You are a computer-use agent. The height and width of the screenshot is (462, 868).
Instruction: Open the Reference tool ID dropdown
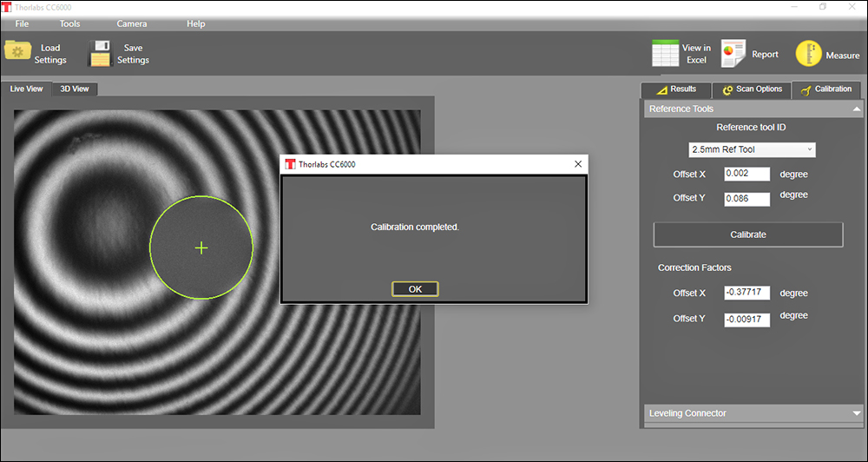pyautogui.click(x=752, y=149)
